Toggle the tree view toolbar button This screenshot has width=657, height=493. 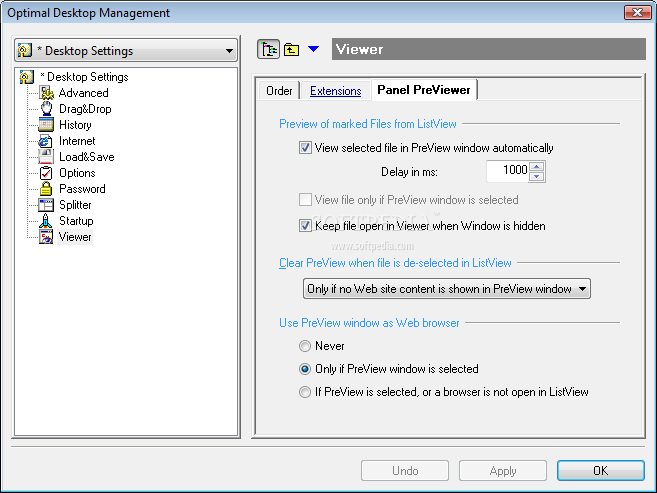tap(268, 49)
